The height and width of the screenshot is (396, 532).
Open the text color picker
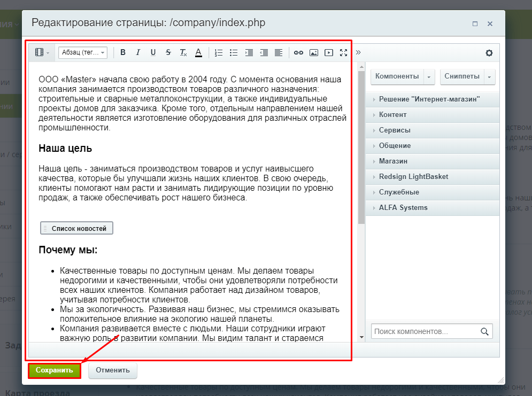click(198, 52)
